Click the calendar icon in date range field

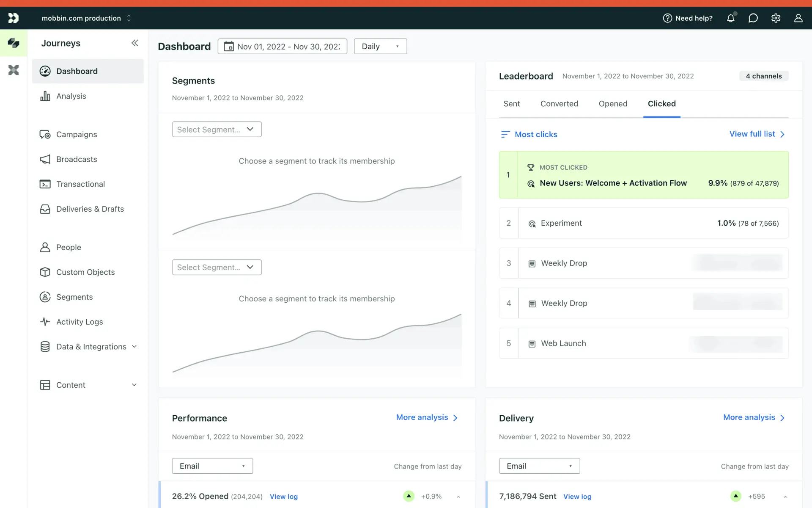[x=229, y=46]
